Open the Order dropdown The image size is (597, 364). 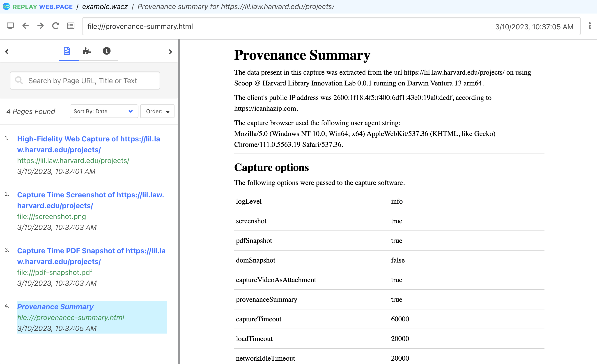tap(157, 111)
